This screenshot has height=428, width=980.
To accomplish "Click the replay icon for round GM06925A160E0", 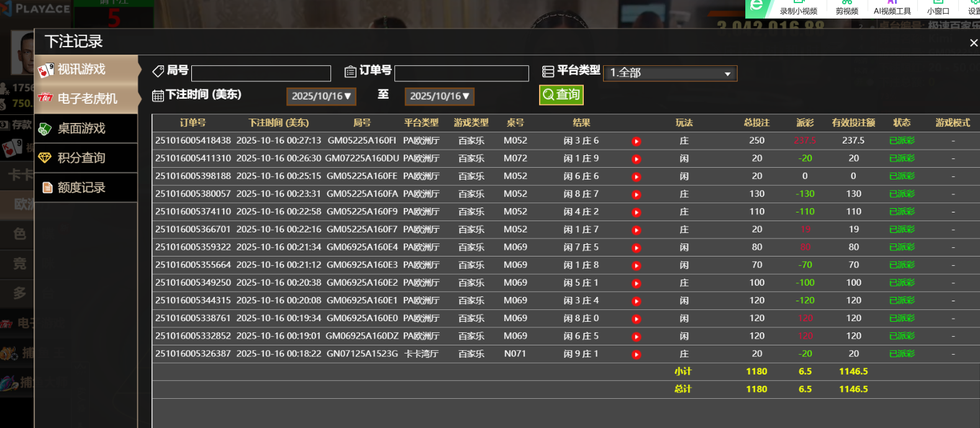I will point(636,319).
